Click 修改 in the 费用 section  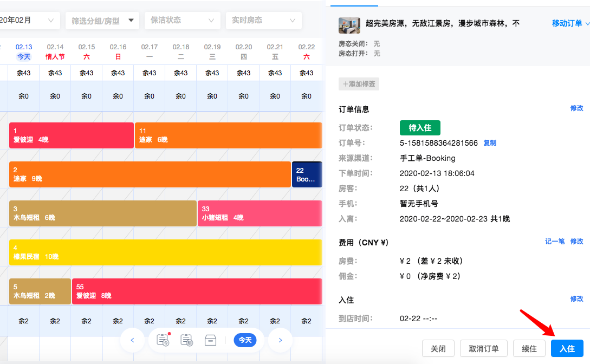point(576,242)
